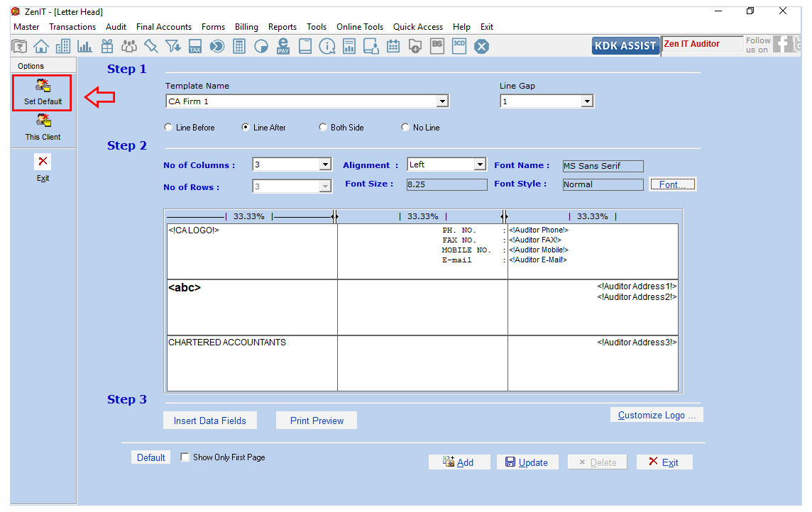Click the Customize Logo button
812x512 pixels.
pos(657,415)
